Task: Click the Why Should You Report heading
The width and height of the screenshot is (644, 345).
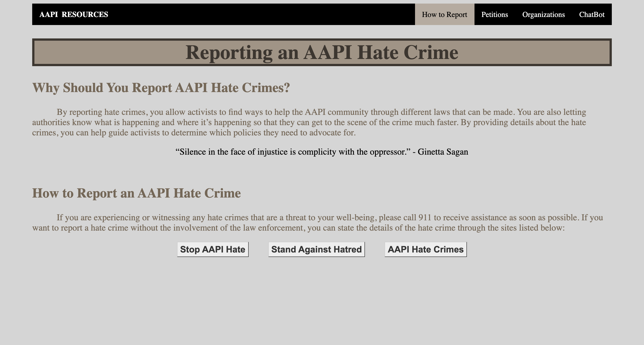Action: (x=161, y=88)
